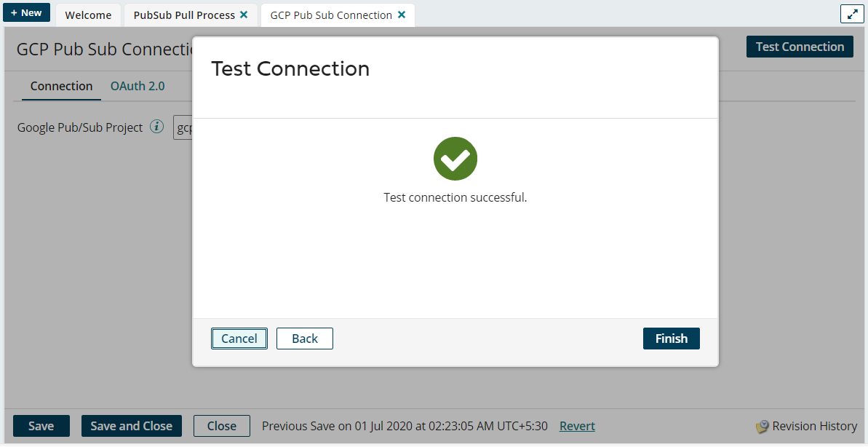Click the Revert link
Screen dimensions: 868x447
(x=577, y=426)
